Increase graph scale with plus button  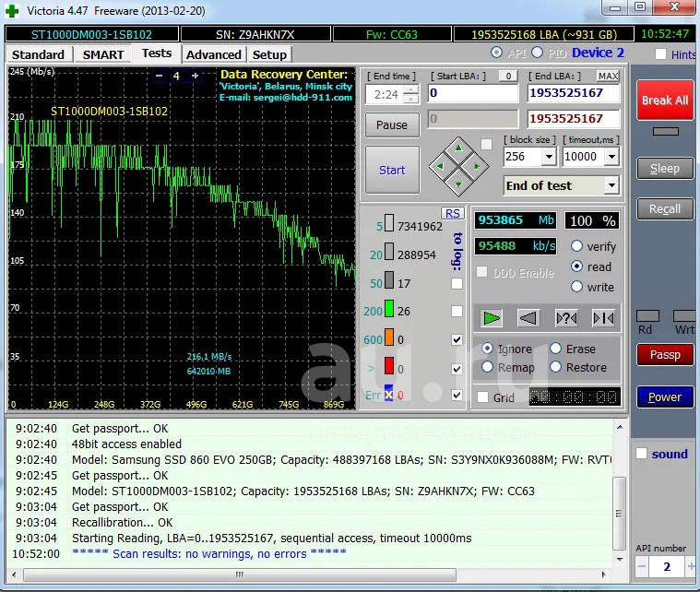coord(196,76)
